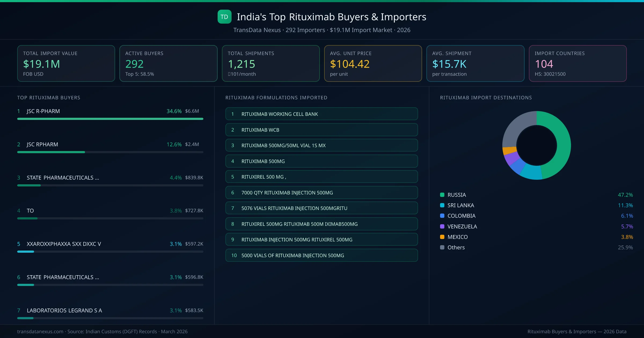Click JSC R-PHARM's progress bar
The height and width of the screenshot is (338, 644).
pos(110,119)
